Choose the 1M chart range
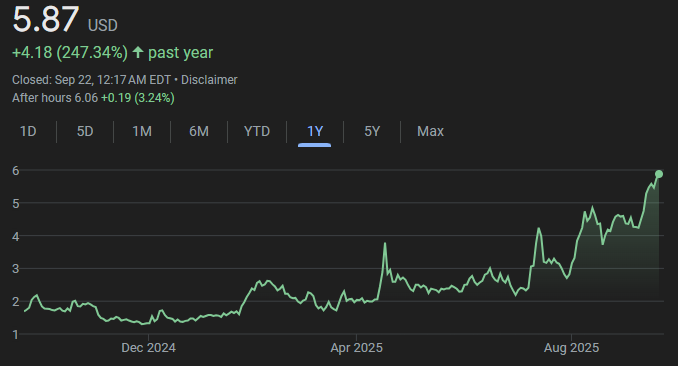 pos(142,131)
